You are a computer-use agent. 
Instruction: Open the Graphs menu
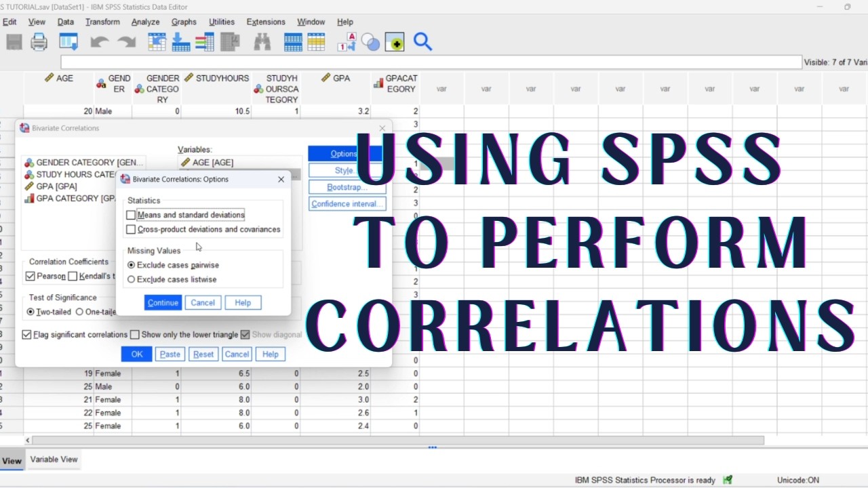click(x=184, y=22)
